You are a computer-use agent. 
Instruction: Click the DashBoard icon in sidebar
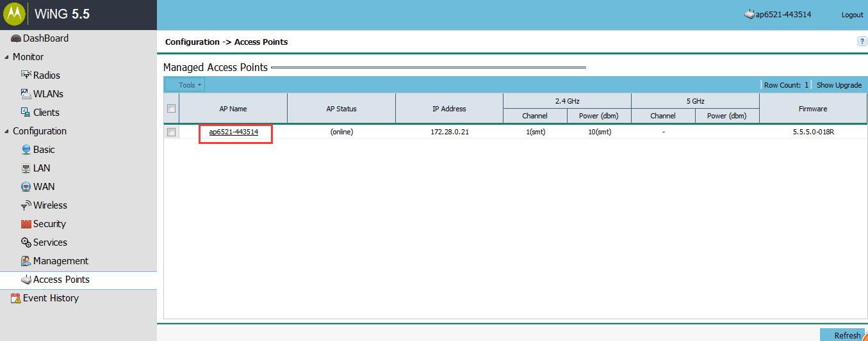(15, 38)
